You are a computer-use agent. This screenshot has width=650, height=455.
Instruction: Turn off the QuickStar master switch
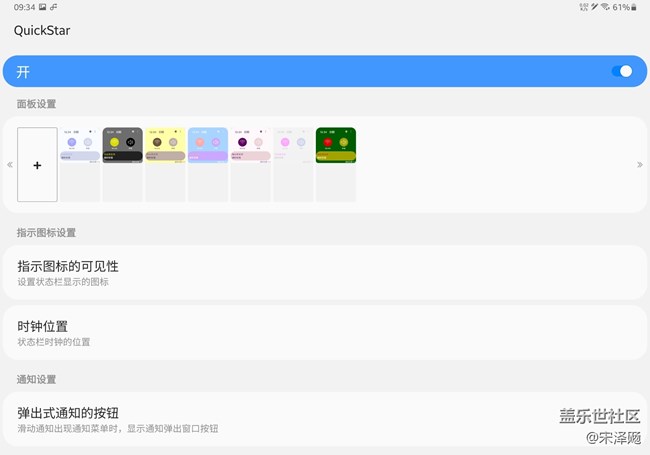(622, 71)
